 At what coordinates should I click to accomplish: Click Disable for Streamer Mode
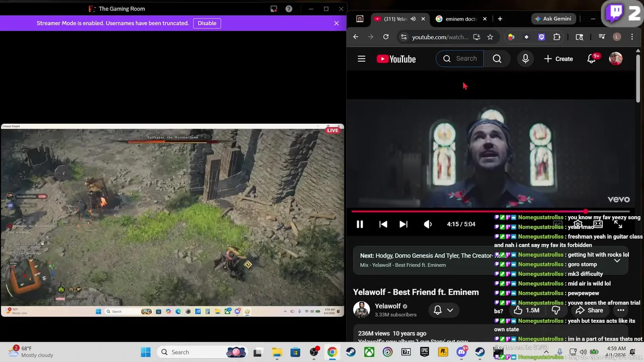207,23
